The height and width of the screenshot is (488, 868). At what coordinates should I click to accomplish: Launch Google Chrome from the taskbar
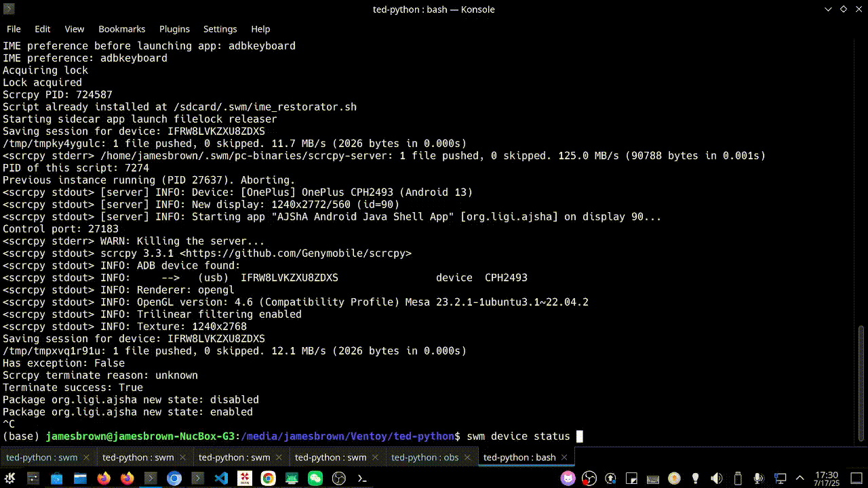coord(268,479)
